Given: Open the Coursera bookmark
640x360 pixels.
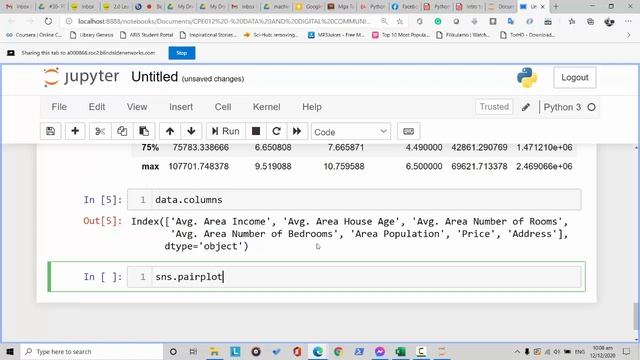Looking at the screenshot, I should point(34,35).
